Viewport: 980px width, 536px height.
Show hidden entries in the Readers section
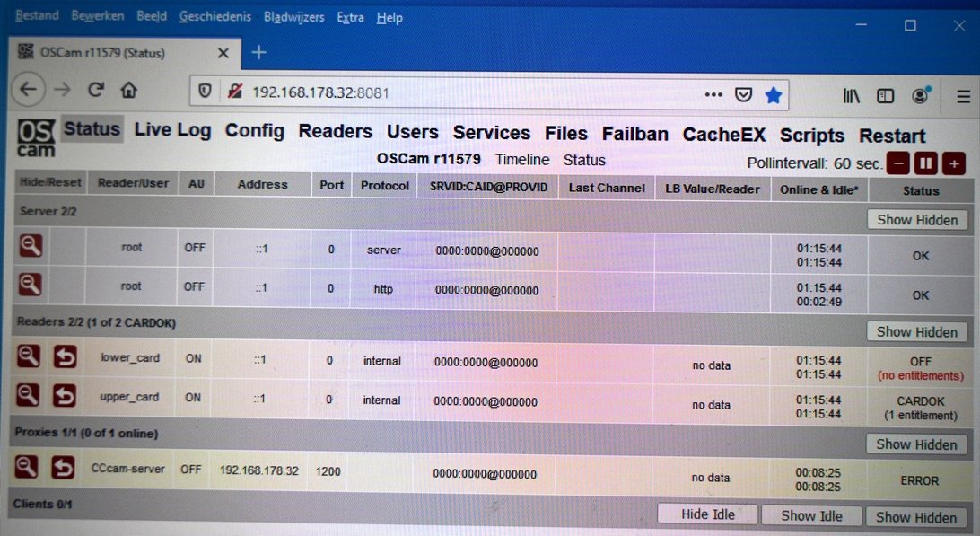[x=917, y=332]
